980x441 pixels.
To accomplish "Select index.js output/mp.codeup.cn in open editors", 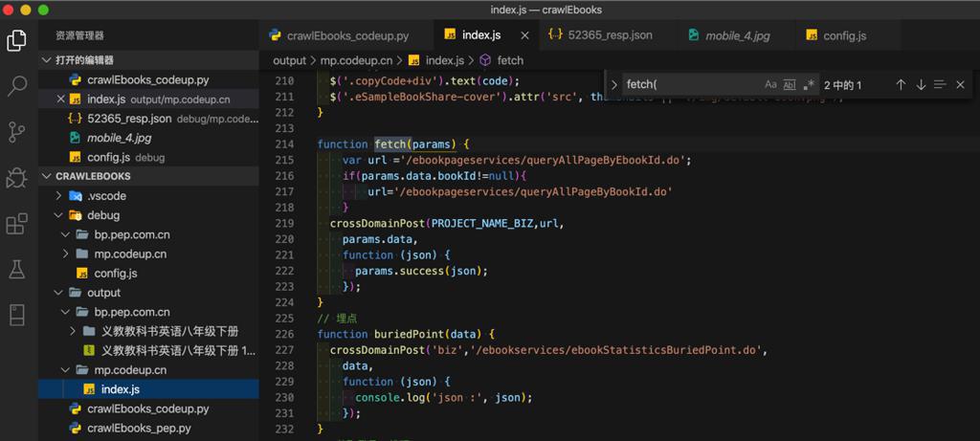I will pyautogui.click(x=148, y=99).
